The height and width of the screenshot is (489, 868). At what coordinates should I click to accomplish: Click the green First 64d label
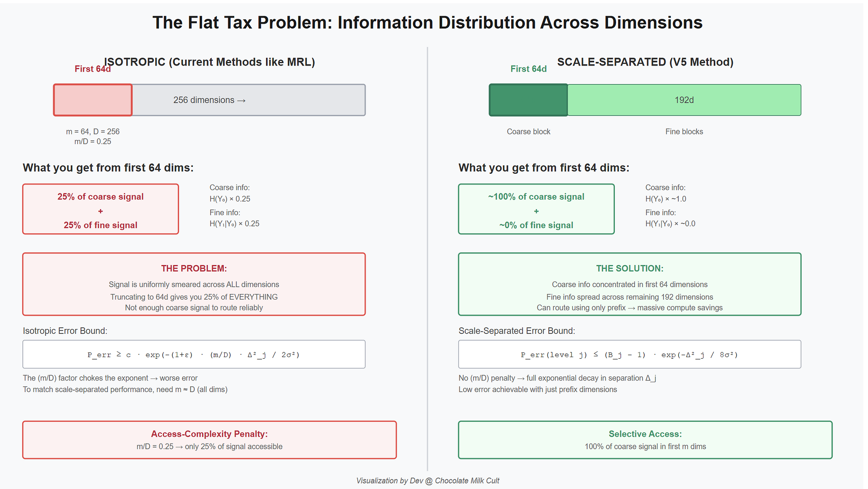[528, 69]
